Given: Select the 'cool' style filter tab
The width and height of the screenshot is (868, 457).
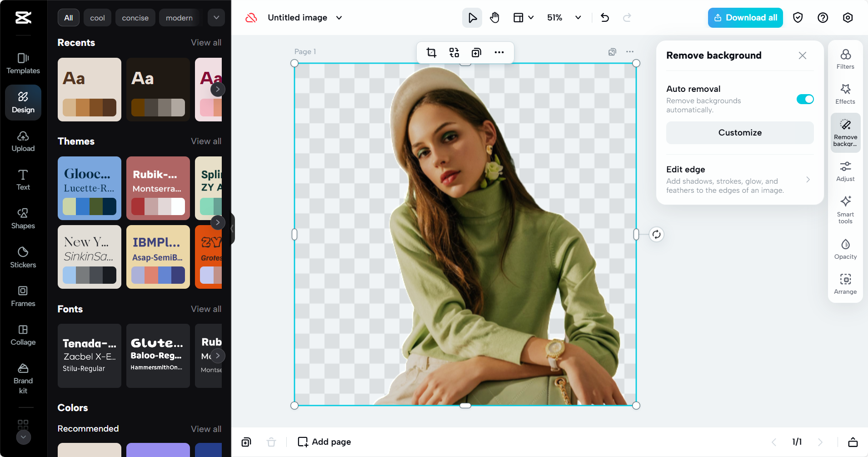Looking at the screenshot, I should (x=97, y=18).
